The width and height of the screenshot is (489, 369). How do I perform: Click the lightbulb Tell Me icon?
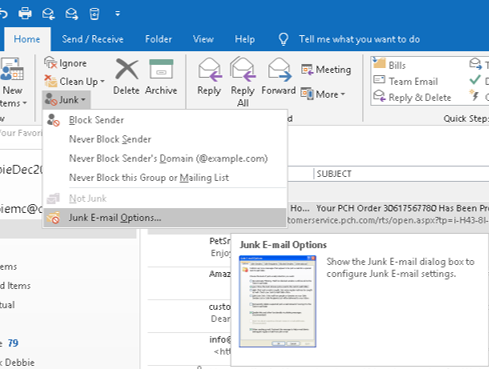click(283, 39)
